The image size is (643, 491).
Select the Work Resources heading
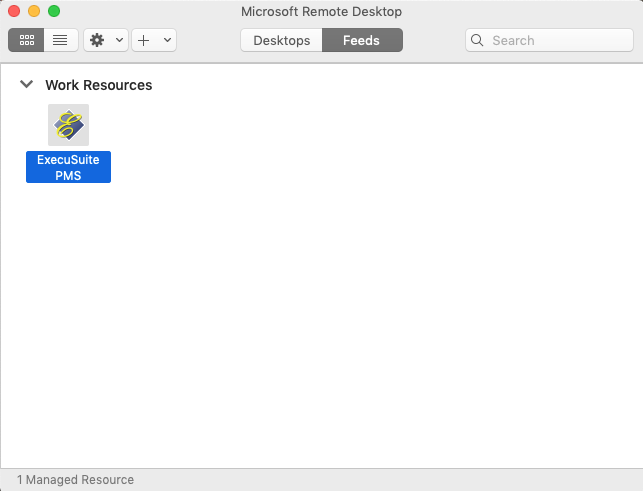click(x=99, y=85)
